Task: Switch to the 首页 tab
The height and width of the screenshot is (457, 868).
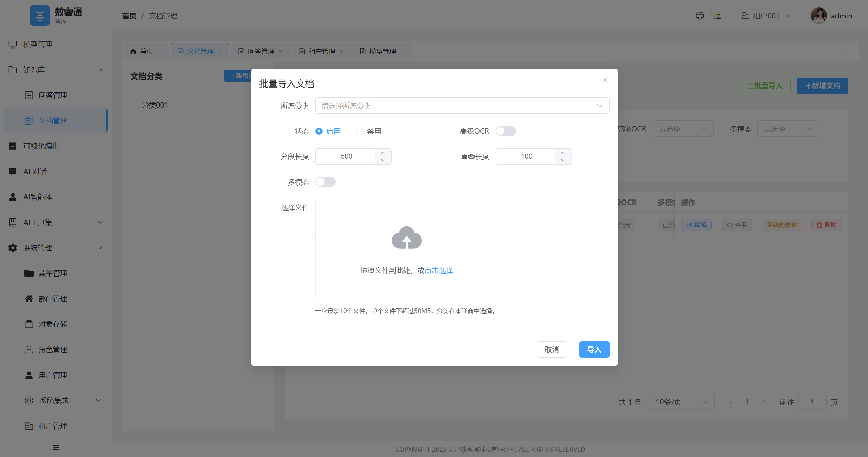Action: click(145, 52)
